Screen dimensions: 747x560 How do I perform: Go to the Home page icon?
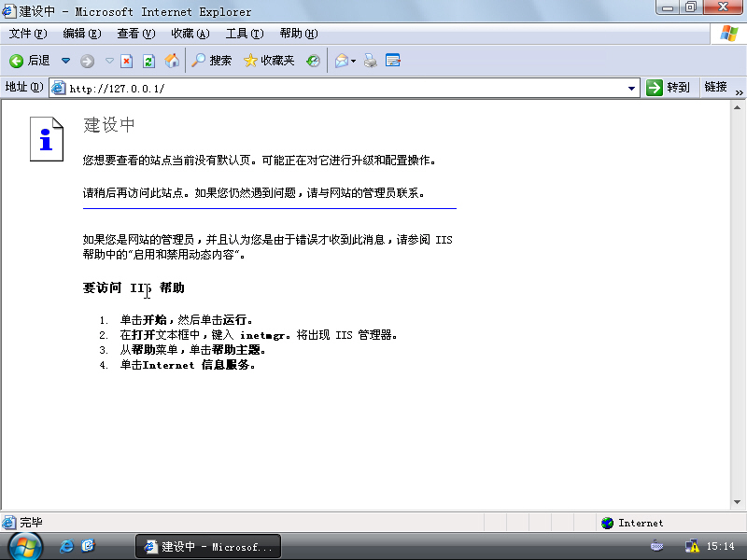coord(172,61)
